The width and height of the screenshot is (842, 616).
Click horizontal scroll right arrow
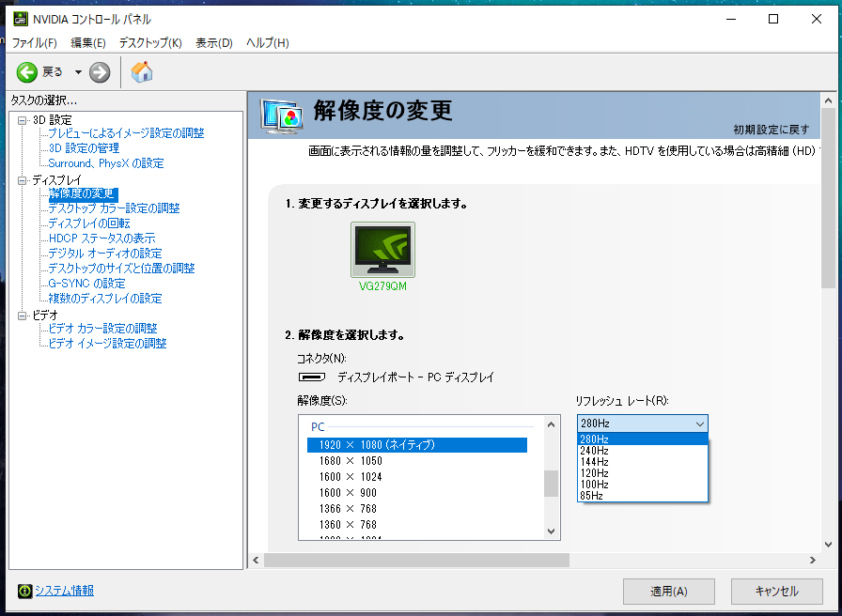(813, 561)
